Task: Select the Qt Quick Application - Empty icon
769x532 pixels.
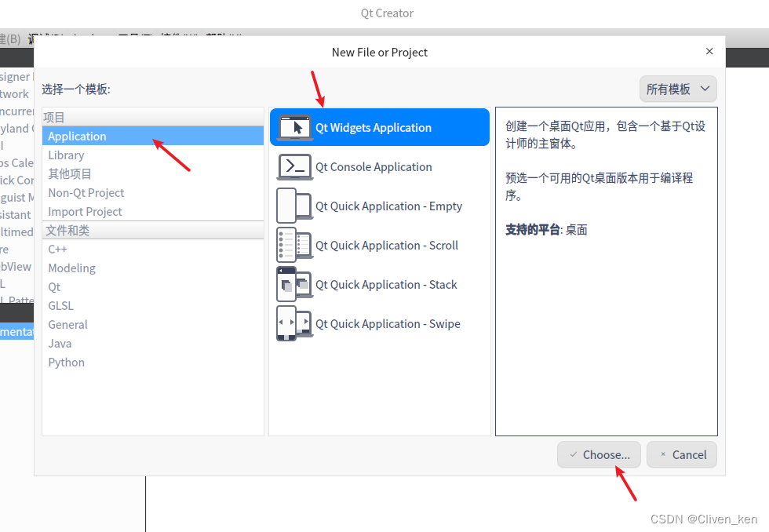Action: pyautogui.click(x=294, y=206)
